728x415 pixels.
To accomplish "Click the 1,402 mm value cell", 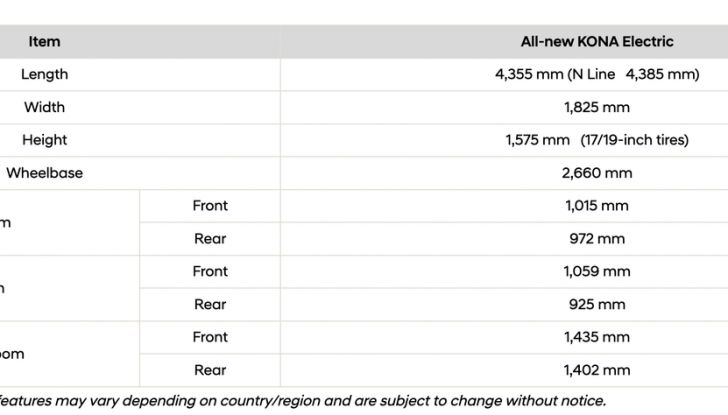I will 597,370.
